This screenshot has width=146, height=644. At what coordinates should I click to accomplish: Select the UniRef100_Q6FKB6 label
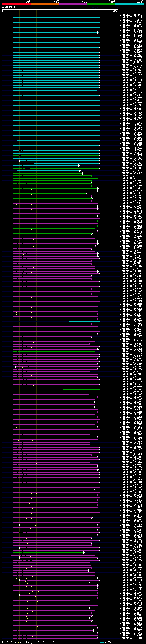(x=131, y=261)
